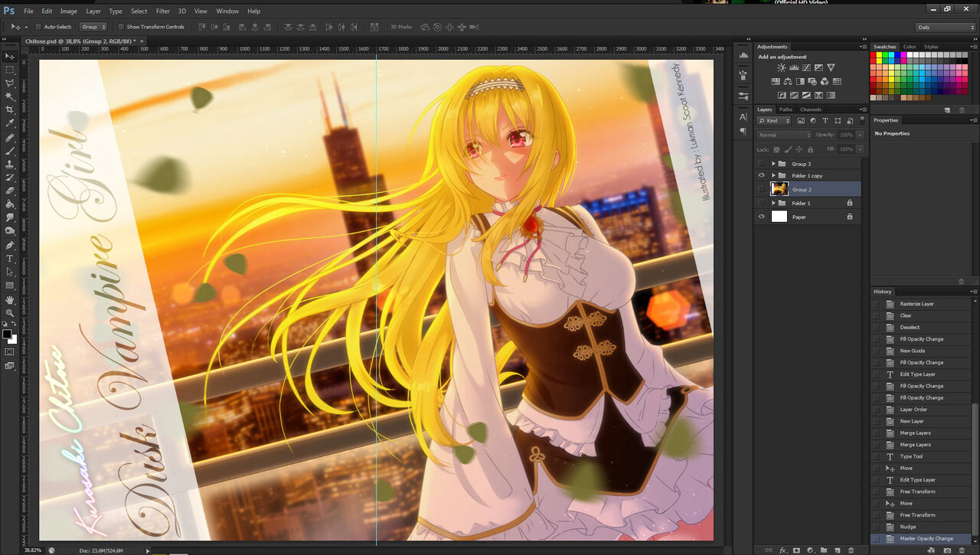The image size is (980, 555).
Task: Select the Zoom tool
Action: click(x=10, y=313)
